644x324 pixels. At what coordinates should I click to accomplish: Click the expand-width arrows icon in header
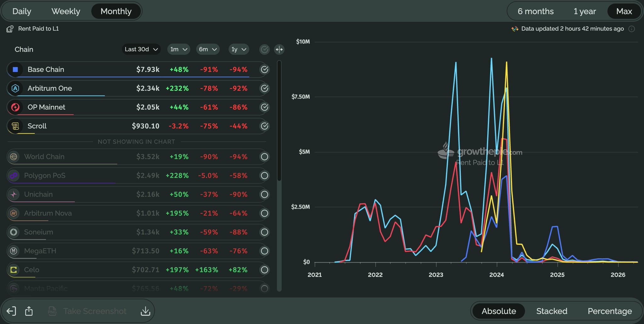[279, 49]
